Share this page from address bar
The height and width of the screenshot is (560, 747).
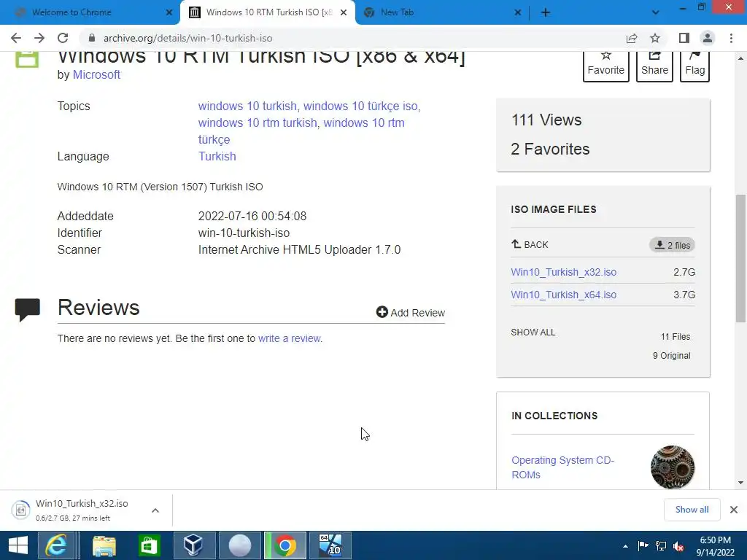(x=632, y=38)
